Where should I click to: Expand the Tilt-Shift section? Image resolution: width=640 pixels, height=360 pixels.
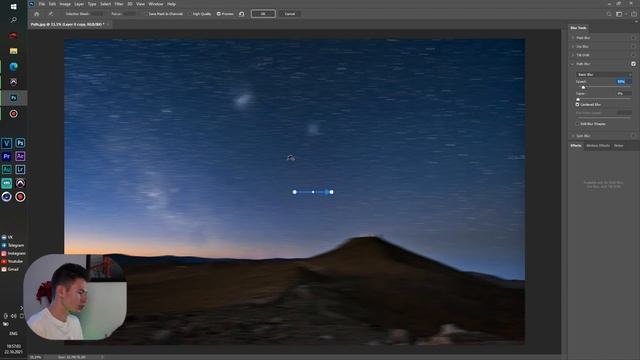click(x=573, y=55)
